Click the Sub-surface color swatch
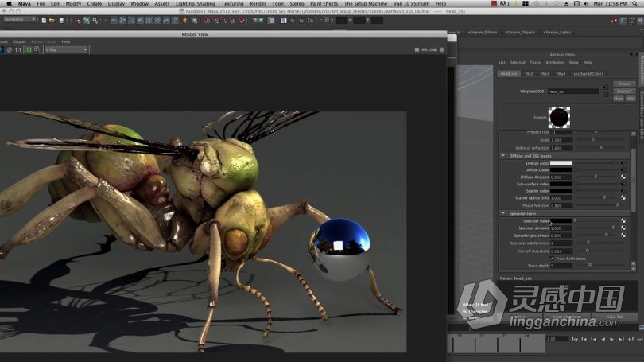 (x=561, y=184)
